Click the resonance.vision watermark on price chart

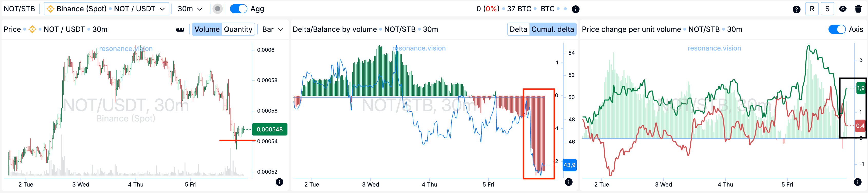coord(126,49)
